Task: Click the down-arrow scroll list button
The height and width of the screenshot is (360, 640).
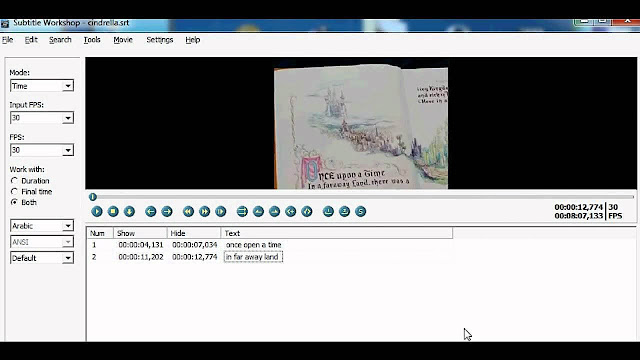Action: (129, 211)
